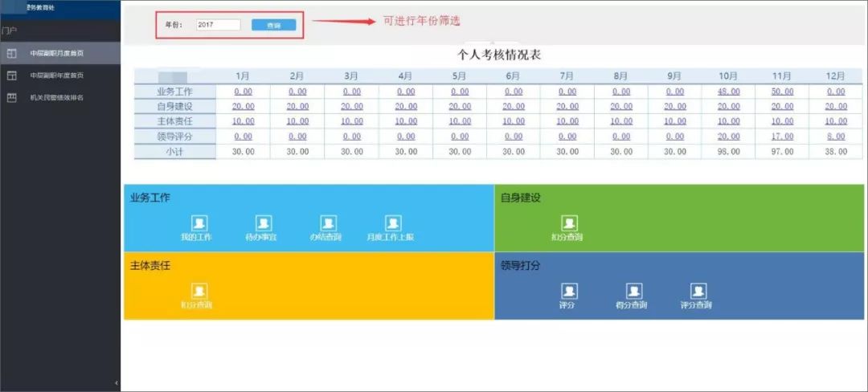
Task: Open the 评分查询 icon under 领导打分
Action: coord(698,292)
